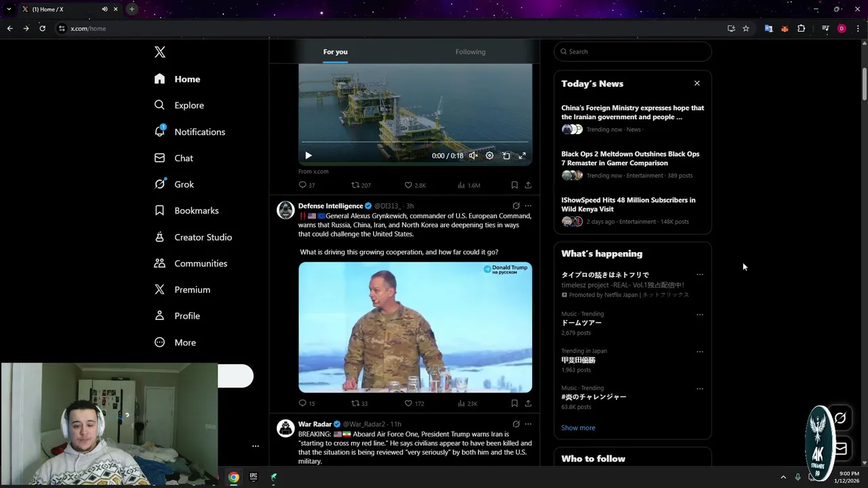Switch to the For you tab

[335, 52]
